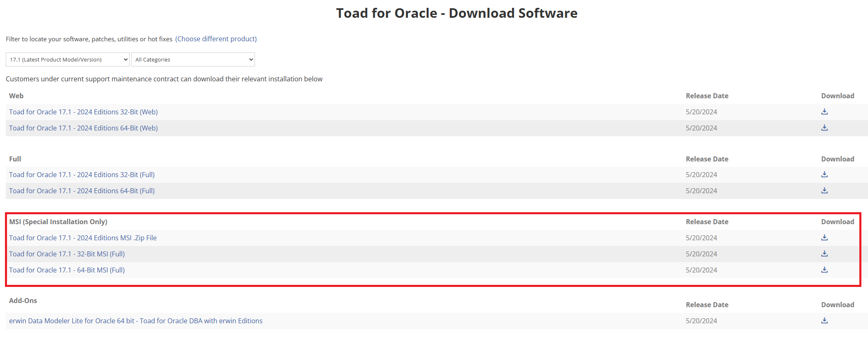This screenshot has width=868, height=341.
Task: Click the page title Toad for Oracle - Download Software
Action: (457, 13)
